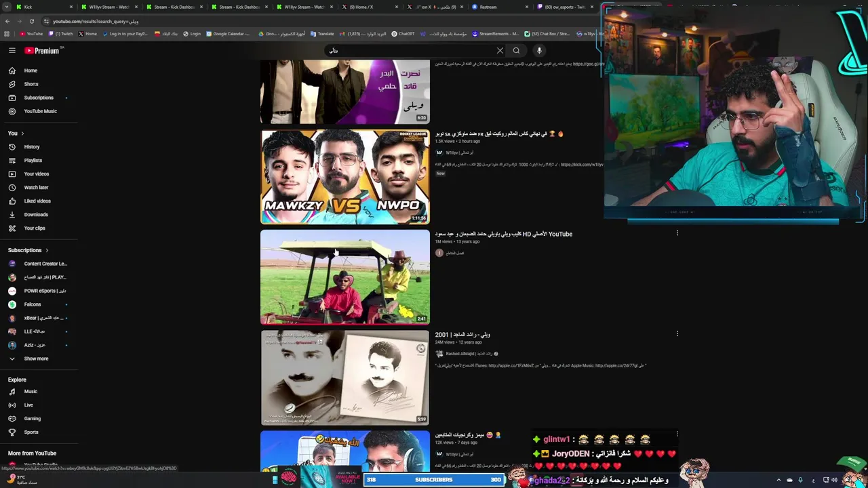This screenshot has height=488, width=868.
Task: Open the Log in to your PayPal bookmark
Action: pos(124,34)
